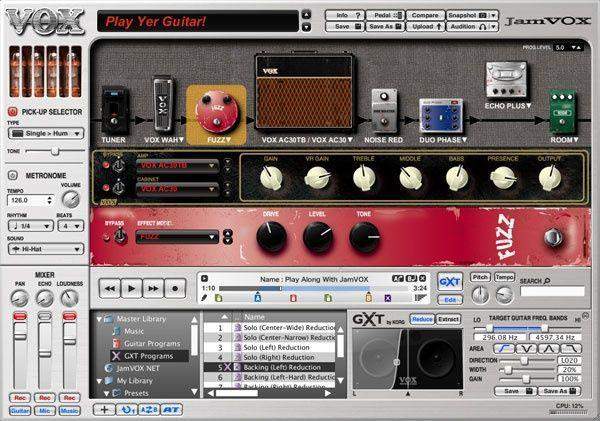Open the pick-up TYPE dropdown
Viewport: 600px width, 421px height.
(x=46, y=133)
